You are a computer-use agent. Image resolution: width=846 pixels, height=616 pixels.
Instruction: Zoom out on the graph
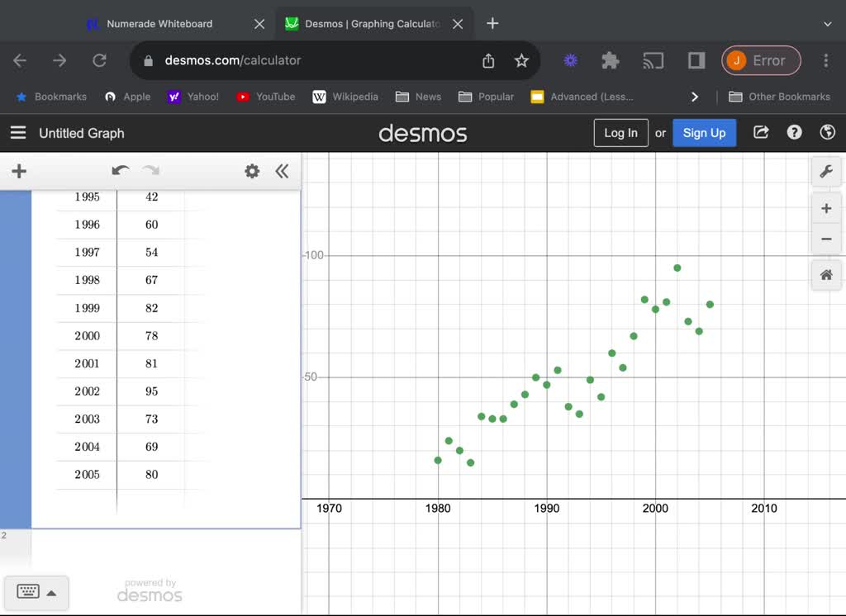point(825,239)
